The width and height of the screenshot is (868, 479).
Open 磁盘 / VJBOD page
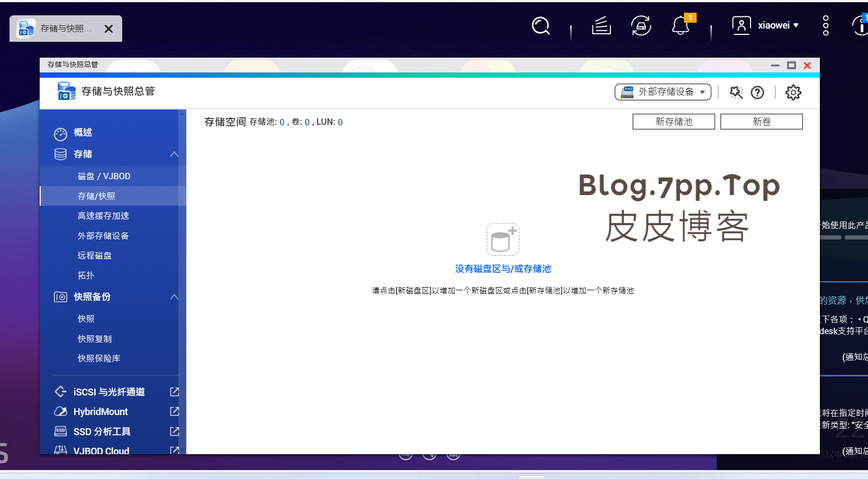click(x=104, y=176)
